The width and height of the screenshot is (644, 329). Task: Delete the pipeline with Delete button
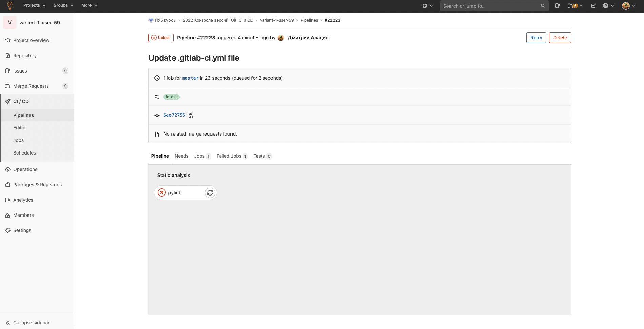(x=560, y=38)
